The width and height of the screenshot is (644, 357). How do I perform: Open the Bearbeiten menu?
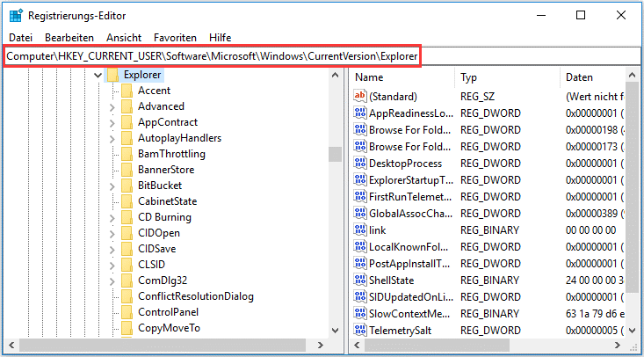(x=69, y=38)
